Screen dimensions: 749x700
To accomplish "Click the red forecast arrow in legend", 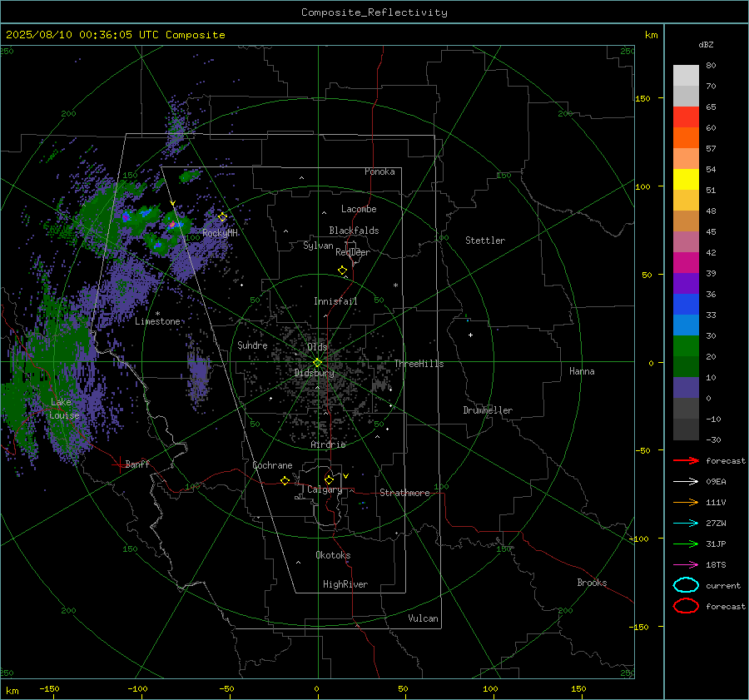I will tap(686, 460).
